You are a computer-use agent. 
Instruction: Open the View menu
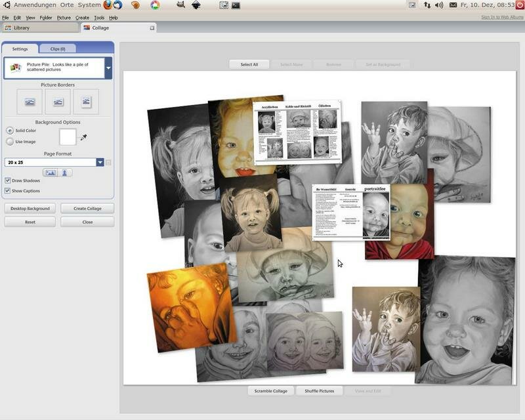[x=30, y=18]
